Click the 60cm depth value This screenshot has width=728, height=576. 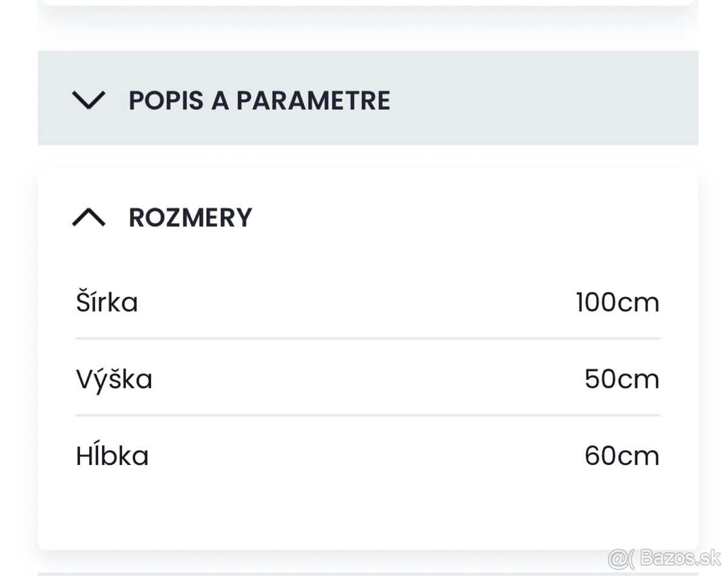tap(621, 456)
